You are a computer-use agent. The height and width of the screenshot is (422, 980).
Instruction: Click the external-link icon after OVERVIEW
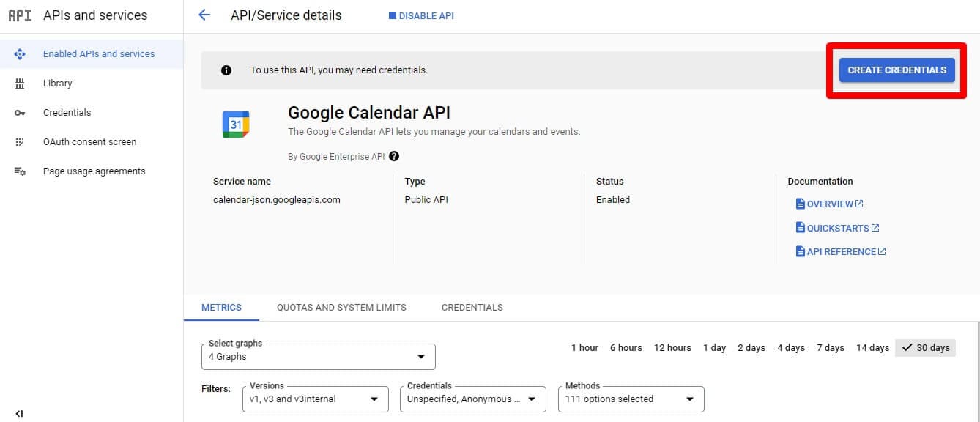(x=859, y=204)
